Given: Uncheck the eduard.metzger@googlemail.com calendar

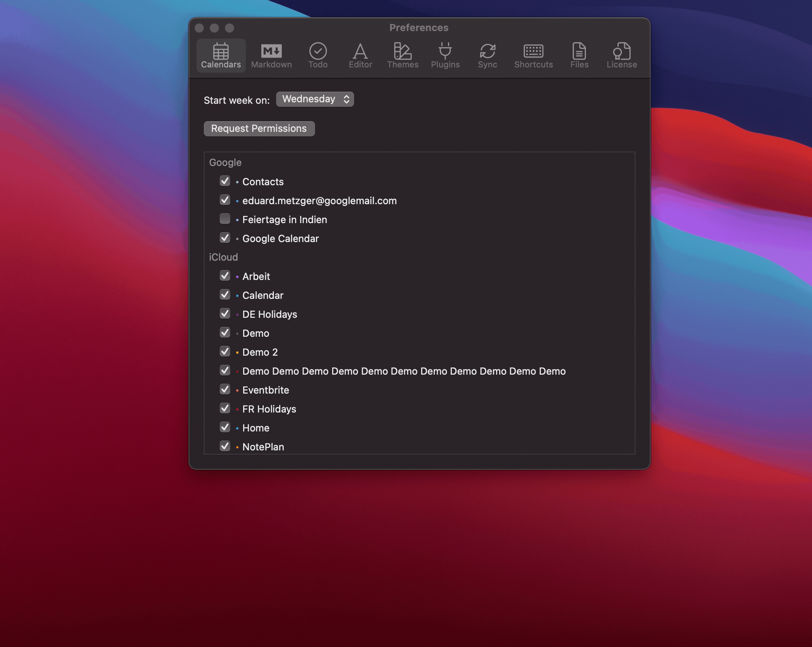Looking at the screenshot, I should tap(225, 200).
